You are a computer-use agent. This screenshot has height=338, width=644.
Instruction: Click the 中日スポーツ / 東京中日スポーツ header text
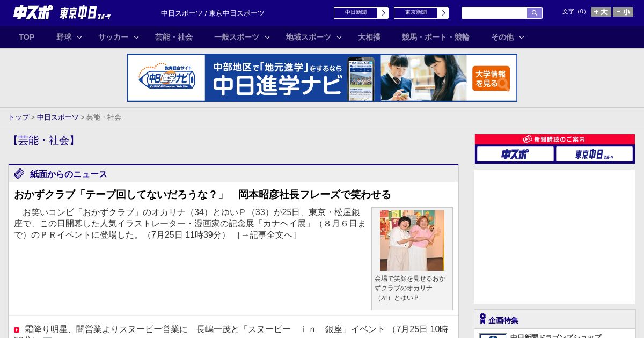tap(213, 13)
